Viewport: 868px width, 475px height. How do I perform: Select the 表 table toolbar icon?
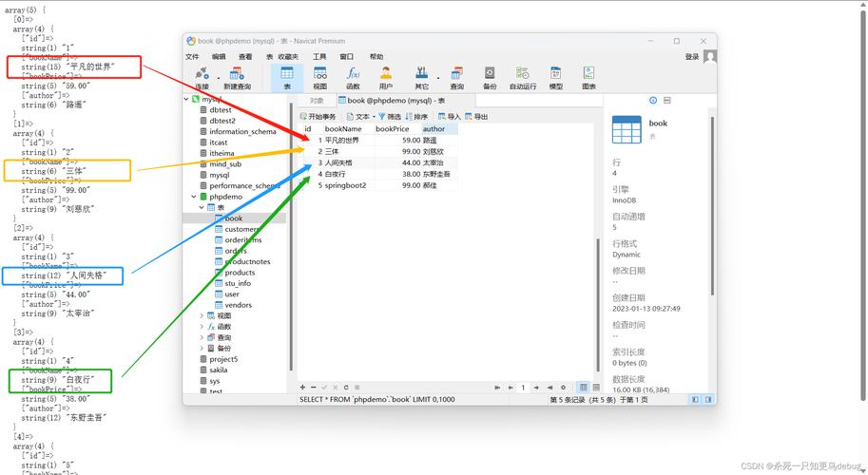pos(287,78)
